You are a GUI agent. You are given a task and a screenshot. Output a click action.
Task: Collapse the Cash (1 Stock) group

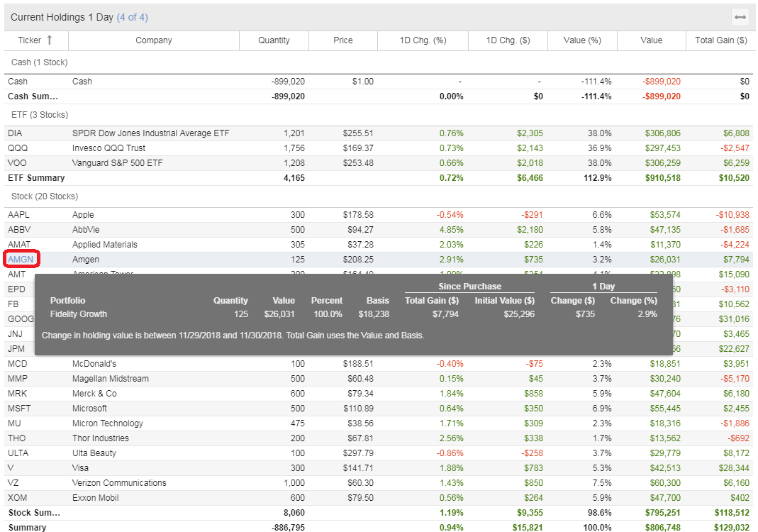pyautogui.click(x=40, y=62)
